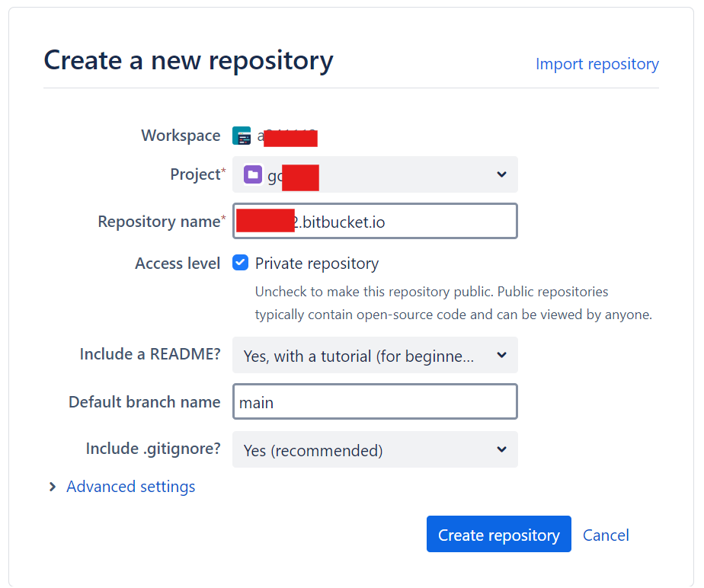Viewport: 704px width, 588px height.
Task: Click the Advanced settings link
Action: pyautogui.click(x=130, y=487)
